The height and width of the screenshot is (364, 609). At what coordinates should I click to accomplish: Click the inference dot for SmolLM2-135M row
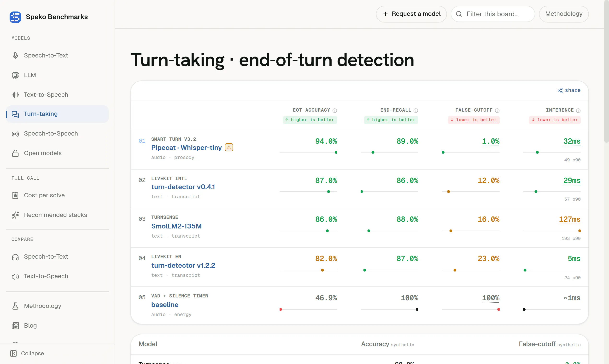580,231
